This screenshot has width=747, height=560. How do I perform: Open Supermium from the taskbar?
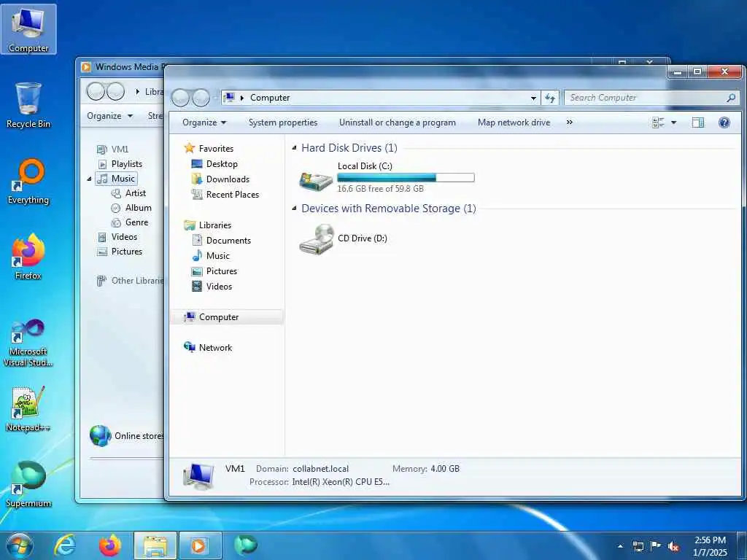pos(246,545)
